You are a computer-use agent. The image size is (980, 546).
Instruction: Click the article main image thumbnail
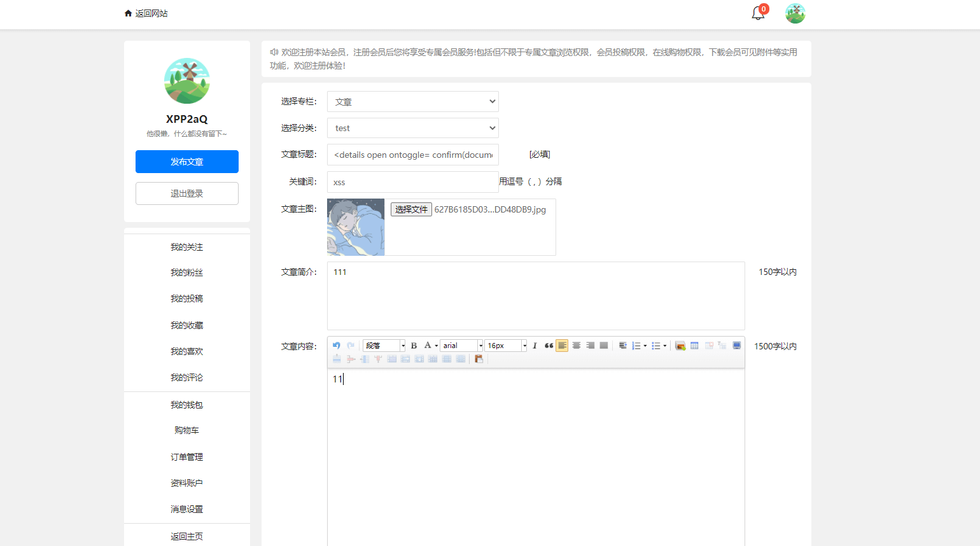(x=356, y=227)
